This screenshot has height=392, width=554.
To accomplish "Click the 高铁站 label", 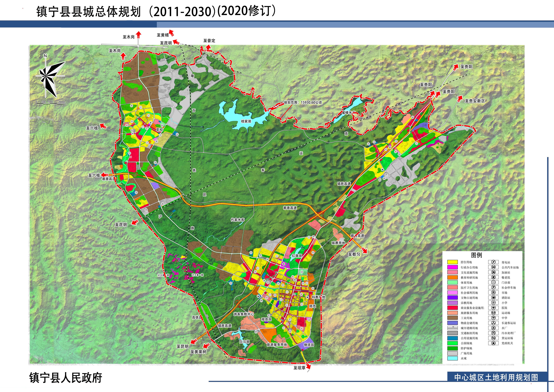I will pos(196,317).
